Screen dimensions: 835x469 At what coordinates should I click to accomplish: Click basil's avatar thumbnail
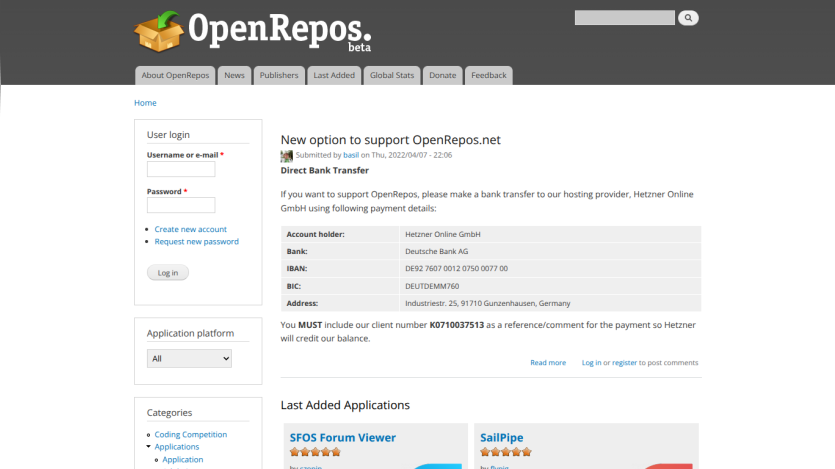[286, 156]
